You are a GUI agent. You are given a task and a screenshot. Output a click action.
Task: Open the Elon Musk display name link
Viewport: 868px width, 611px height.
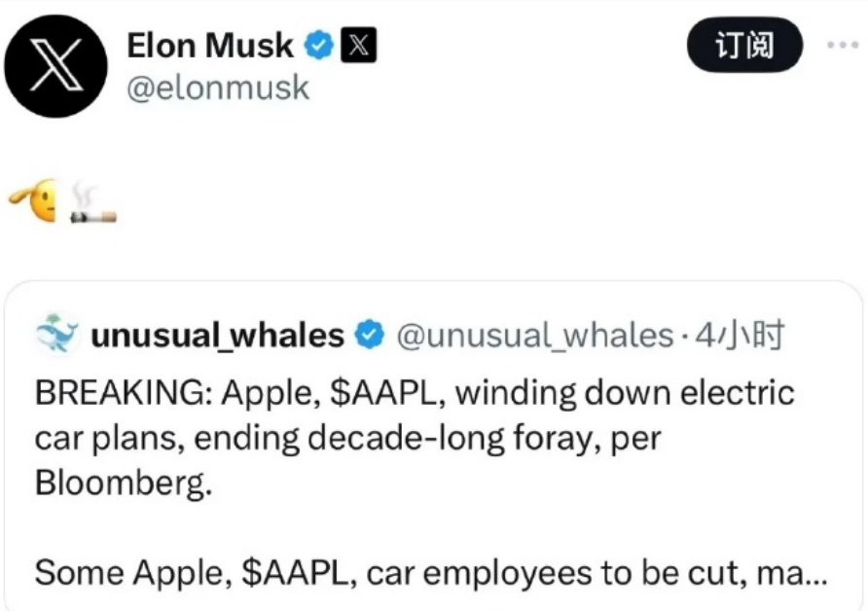point(210,45)
